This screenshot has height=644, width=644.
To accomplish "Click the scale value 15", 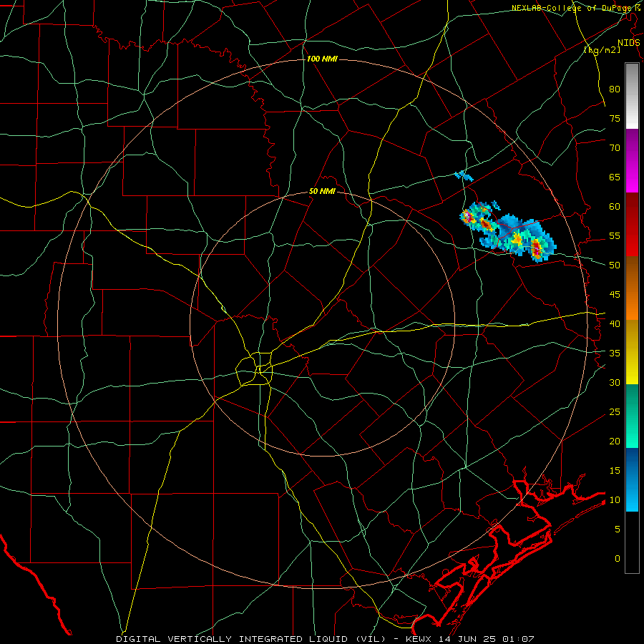I will click(x=615, y=471).
